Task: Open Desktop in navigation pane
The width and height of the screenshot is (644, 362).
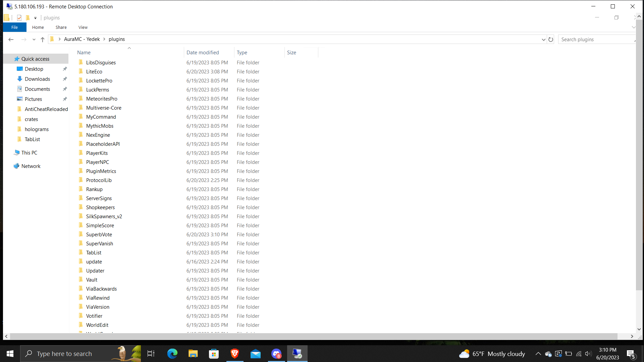Action: coord(34,69)
